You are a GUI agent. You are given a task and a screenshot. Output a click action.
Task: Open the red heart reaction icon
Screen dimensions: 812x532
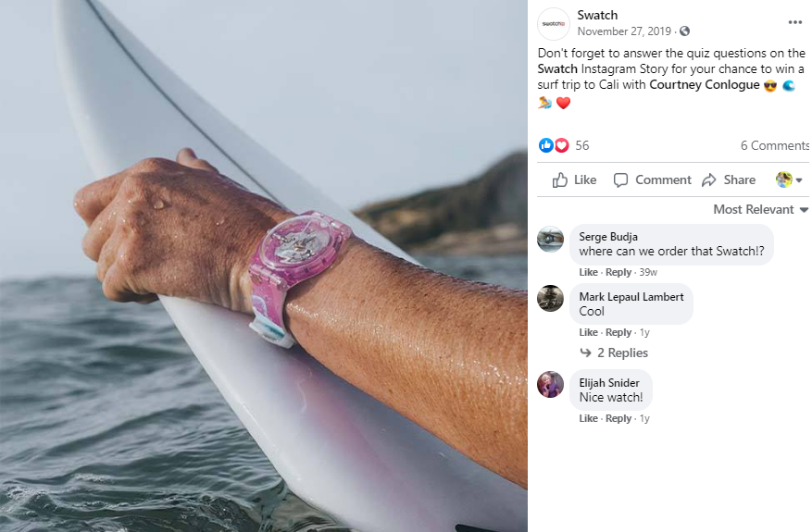[x=561, y=145]
